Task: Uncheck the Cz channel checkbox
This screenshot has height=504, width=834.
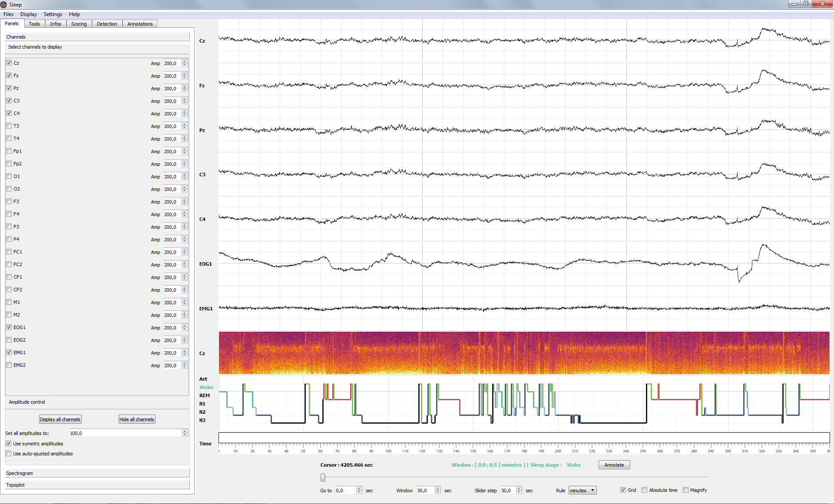Action: click(9, 63)
